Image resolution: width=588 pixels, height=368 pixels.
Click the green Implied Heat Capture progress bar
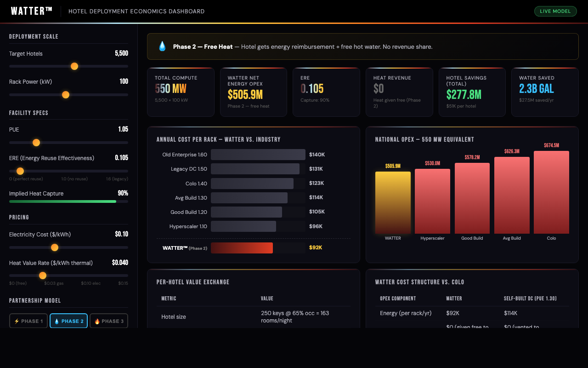(62, 201)
